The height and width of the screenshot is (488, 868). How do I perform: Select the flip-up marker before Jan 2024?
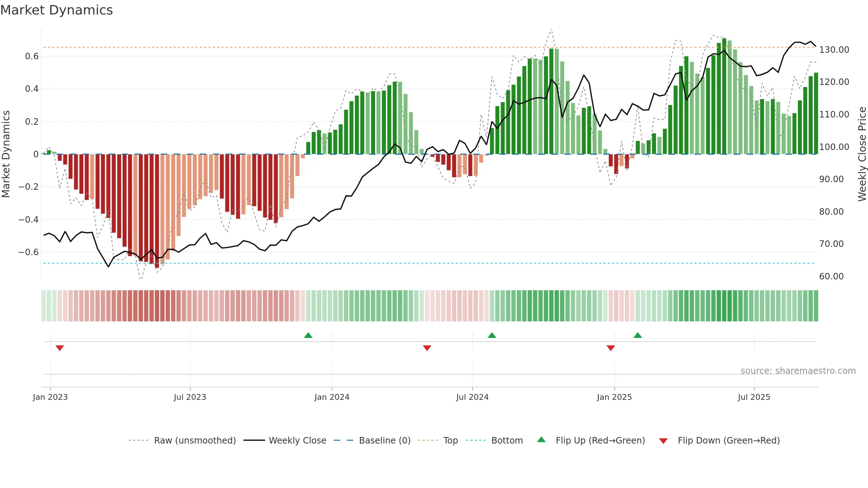(308, 335)
